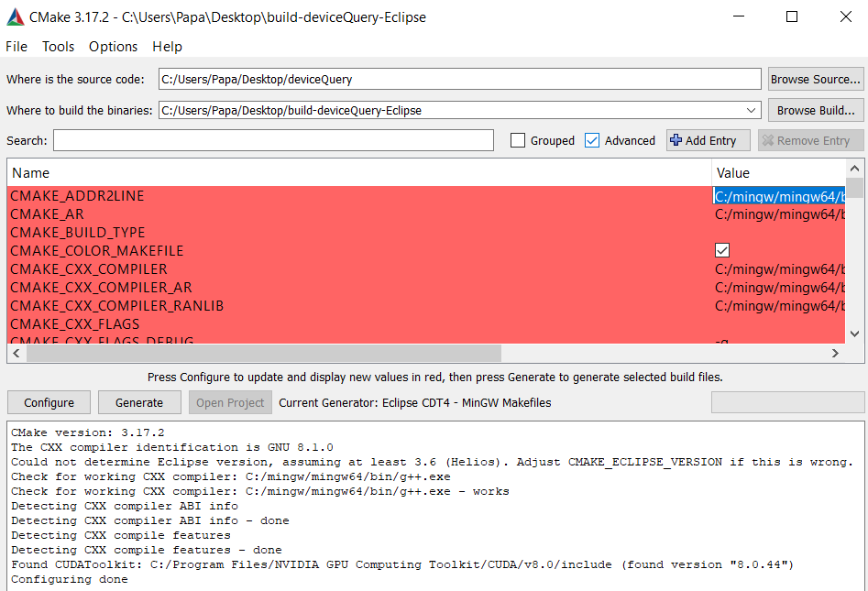The height and width of the screenshot is (591, 868).
Task: Uncheck the Advanced checkbox
Action: pos(592,140)
